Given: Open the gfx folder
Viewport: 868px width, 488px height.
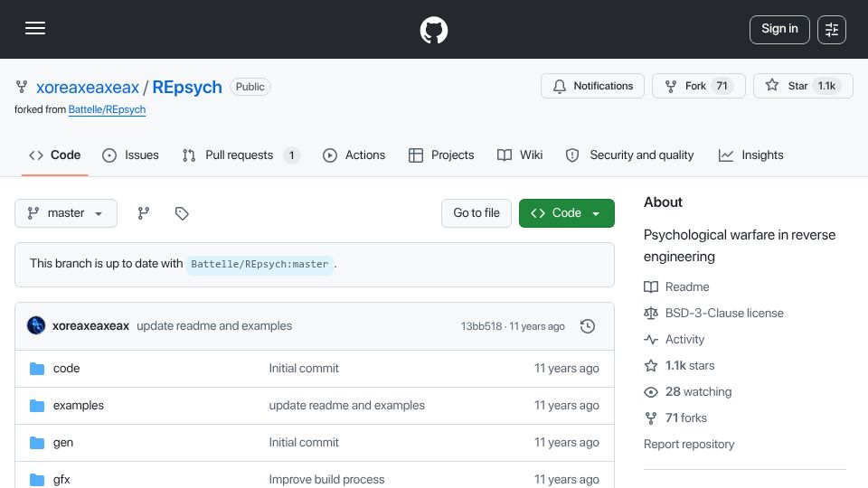Looking at the screenshot, I should (x=61, y=480).
